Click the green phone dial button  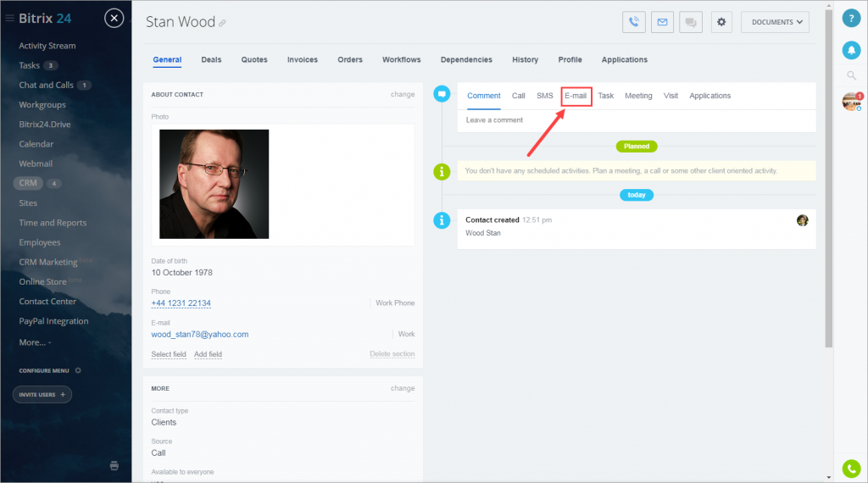(x=851, y=469)
